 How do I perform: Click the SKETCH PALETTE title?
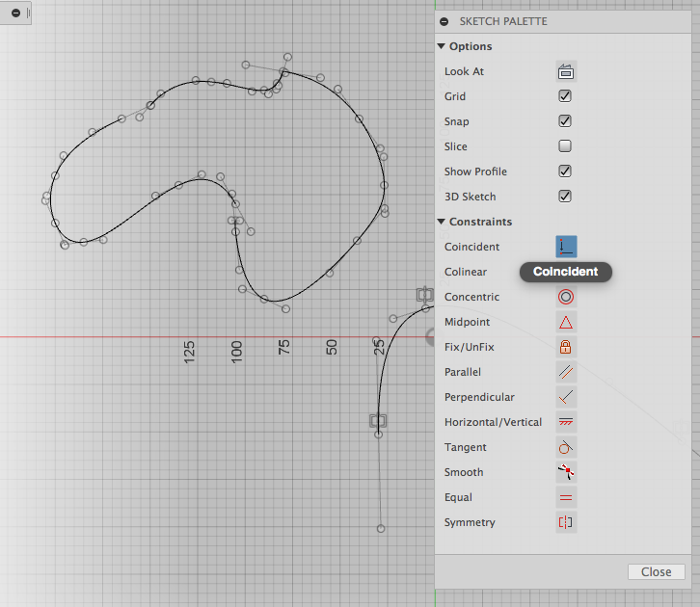coord(503,21)
